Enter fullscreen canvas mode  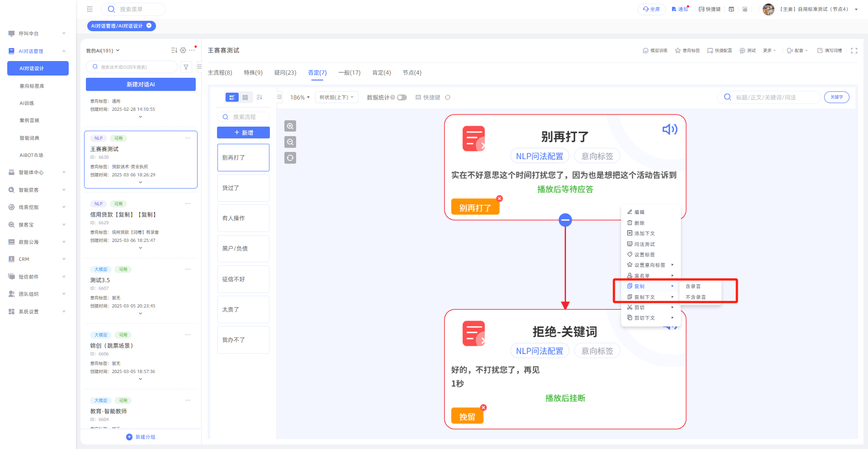pyautogui.click(x=854, y=51)
